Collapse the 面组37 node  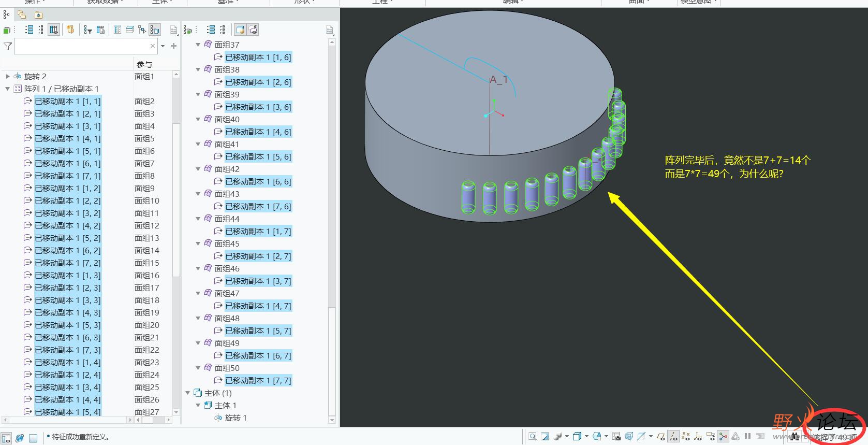198,45
